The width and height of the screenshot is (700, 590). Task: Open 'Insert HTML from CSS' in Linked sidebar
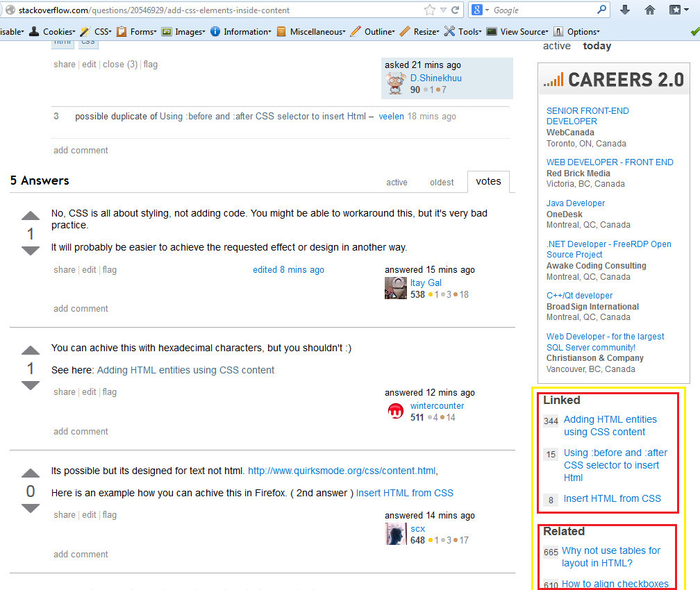(612, 498)
